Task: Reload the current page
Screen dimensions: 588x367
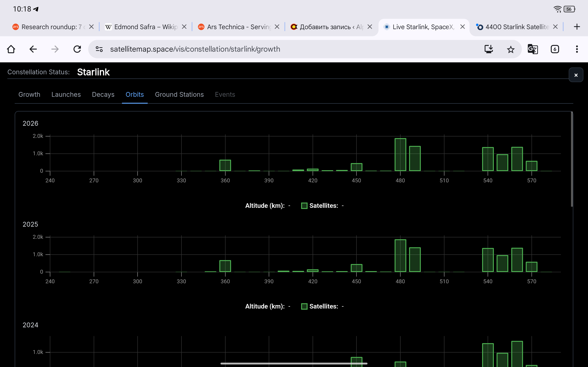Action: (x=77, y=49)
